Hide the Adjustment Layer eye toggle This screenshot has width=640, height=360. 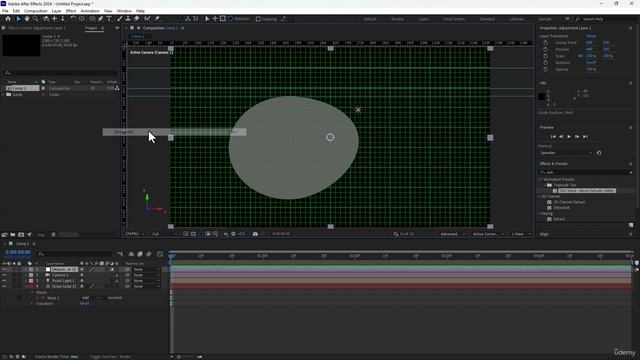click(x=4, y=269)
